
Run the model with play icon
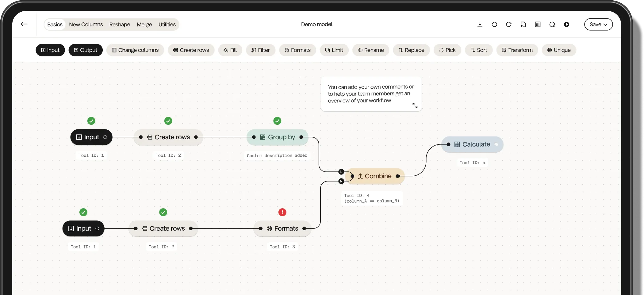point(566,25)
